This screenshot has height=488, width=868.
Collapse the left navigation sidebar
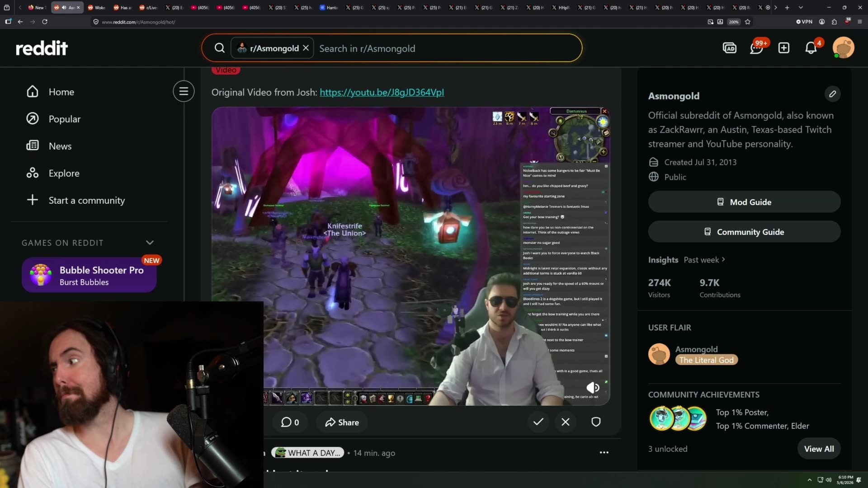[184, 92]
